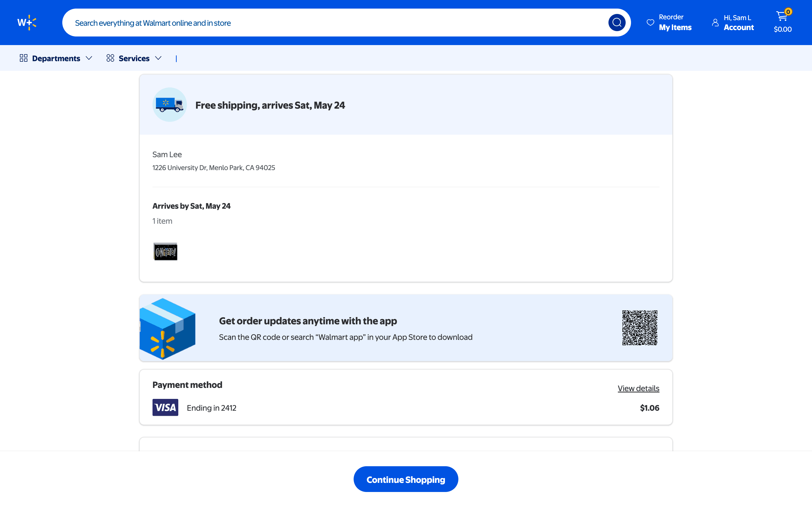Open My Items reorder link
Image resolution: width=812 pixels, height=507 pixels.
[675, 27]
